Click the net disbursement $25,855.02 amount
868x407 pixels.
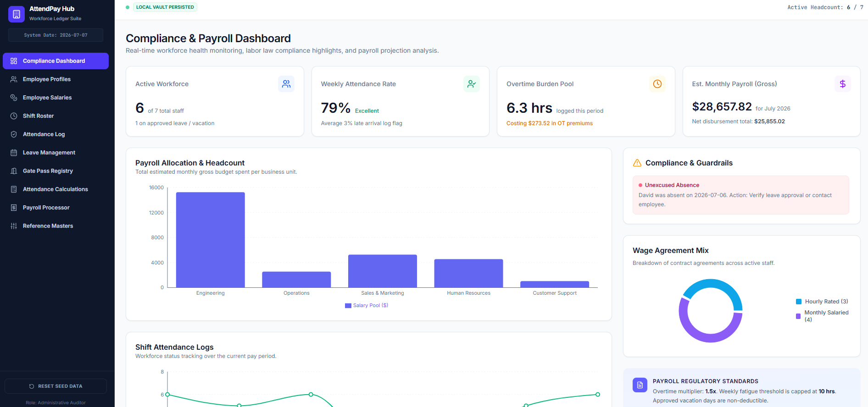(769, 121)
